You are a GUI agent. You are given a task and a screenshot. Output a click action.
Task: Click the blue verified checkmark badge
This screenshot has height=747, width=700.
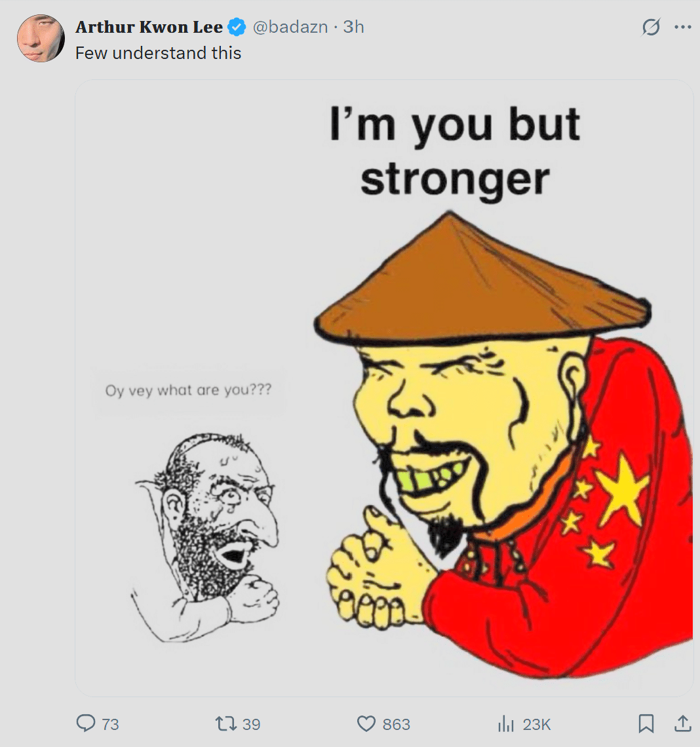237,27
